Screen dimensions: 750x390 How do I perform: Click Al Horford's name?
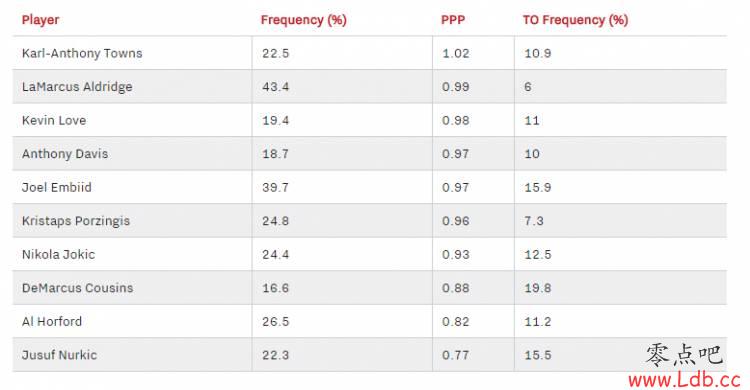pyautogui.click(x=52, y=322)
